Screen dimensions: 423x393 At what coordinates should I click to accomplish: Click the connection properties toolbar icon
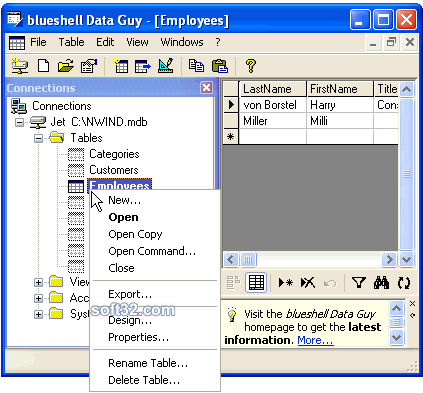coord(89,66)
